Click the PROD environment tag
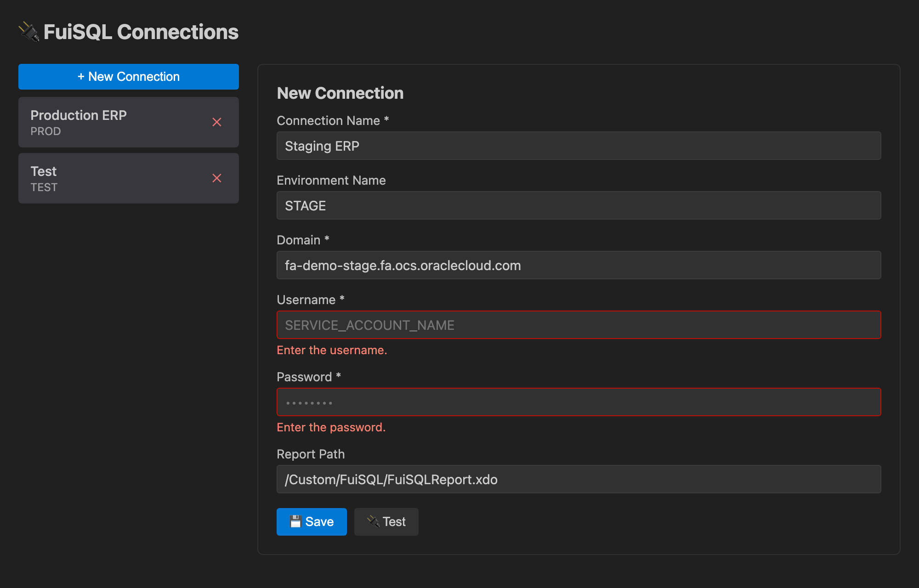919x588 pixels. (45, 131)
